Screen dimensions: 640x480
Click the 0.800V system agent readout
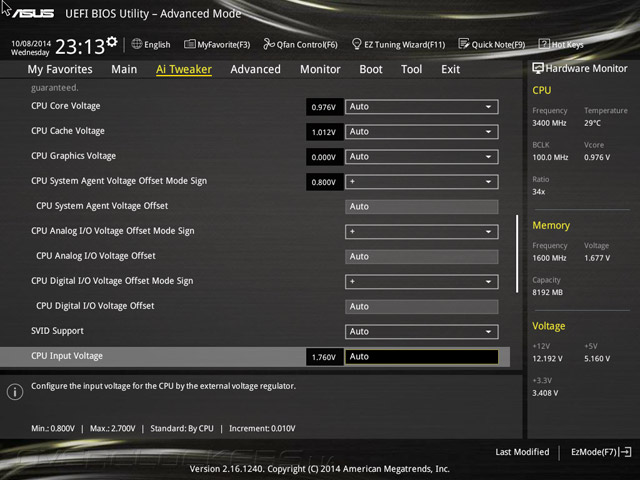pyautogui.click(x=324, y=182)
